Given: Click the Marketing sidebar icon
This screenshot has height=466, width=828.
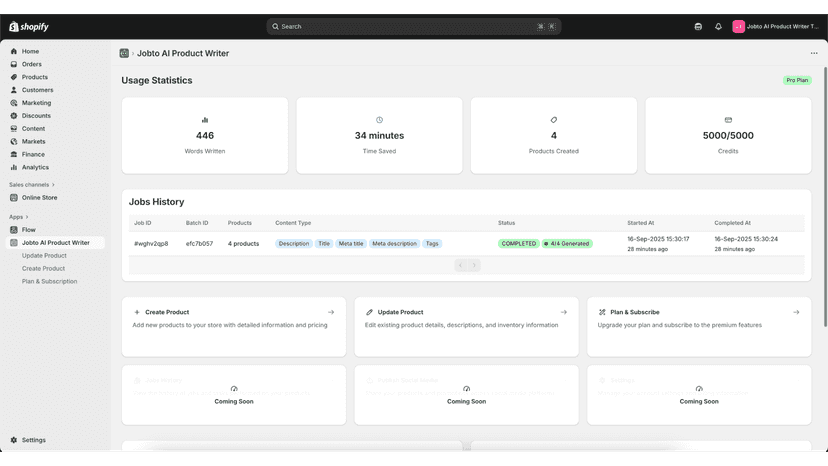Looking at the screenshot, I should click(14, 103).
